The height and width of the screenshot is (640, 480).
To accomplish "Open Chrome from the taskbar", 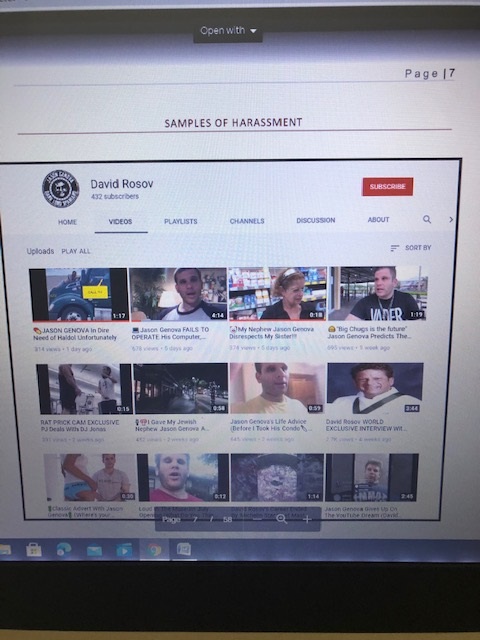I will (x=154, y=550).
